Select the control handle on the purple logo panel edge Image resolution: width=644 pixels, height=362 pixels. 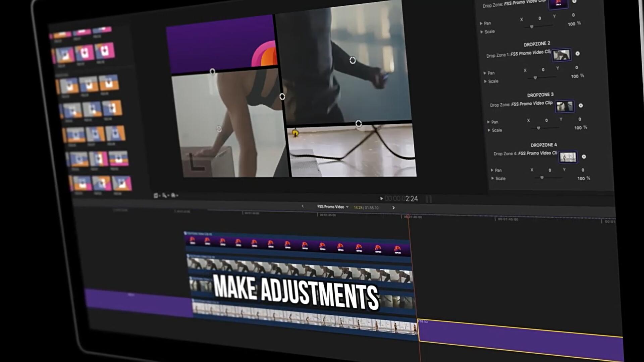212,71
